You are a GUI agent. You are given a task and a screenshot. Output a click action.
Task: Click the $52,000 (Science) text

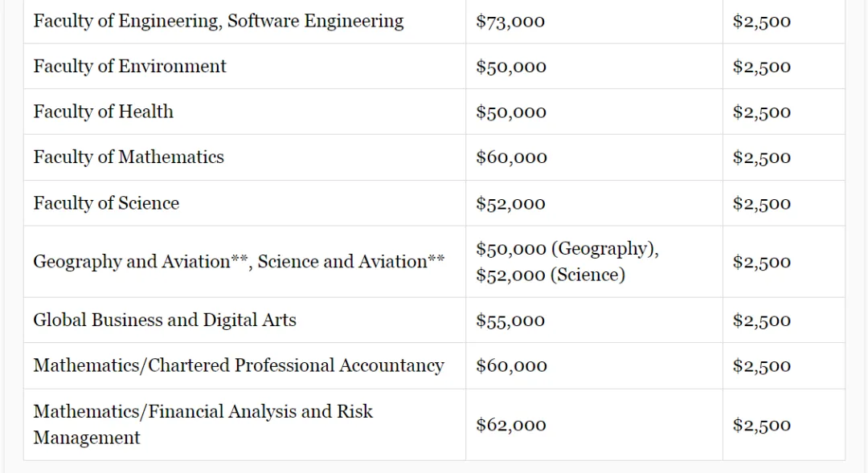pyautogui.click(x=551, y=275)
